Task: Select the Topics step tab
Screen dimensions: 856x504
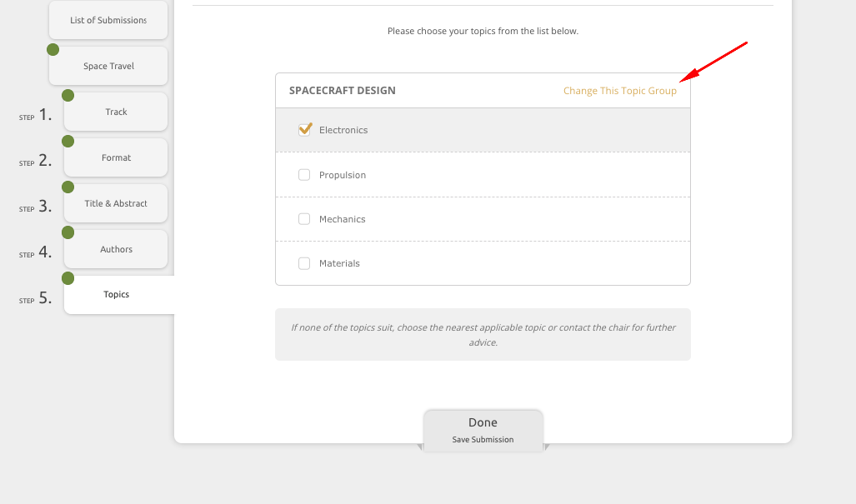Action: [117, 295]
